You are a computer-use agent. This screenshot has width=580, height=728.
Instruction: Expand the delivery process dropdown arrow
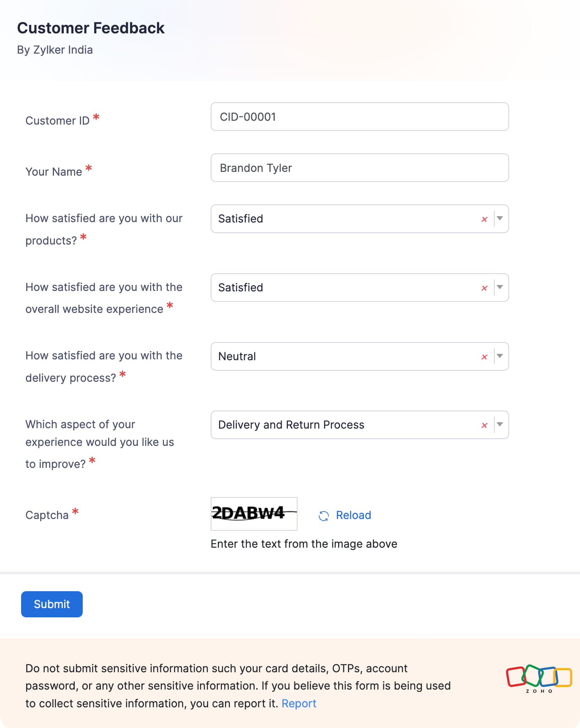coord(500,356)
